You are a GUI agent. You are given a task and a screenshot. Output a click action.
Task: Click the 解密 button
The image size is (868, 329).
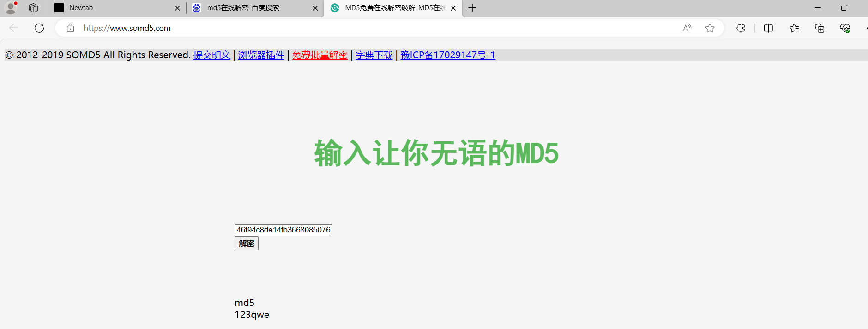tap(247, 244)
